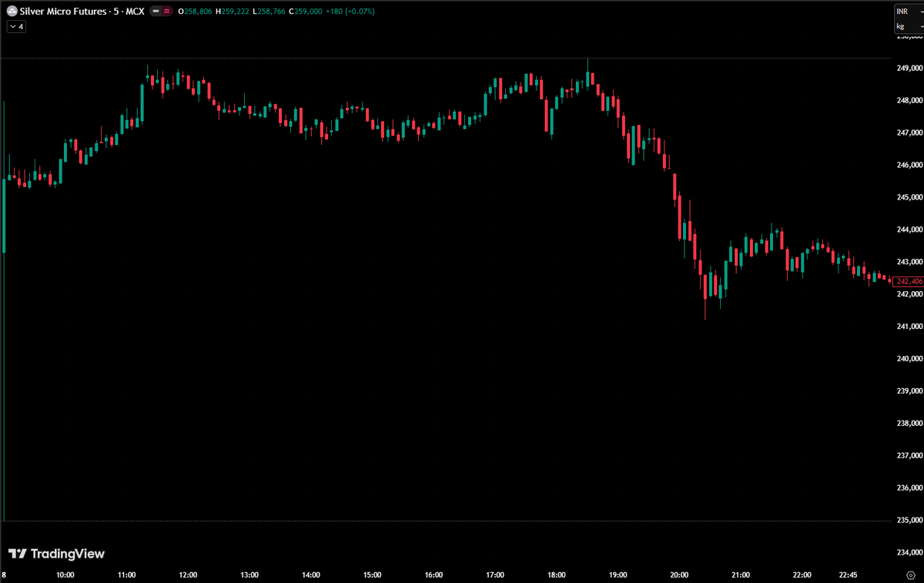Click the 12:00 time axis label
924x583 pixels.
pos(188,575)
